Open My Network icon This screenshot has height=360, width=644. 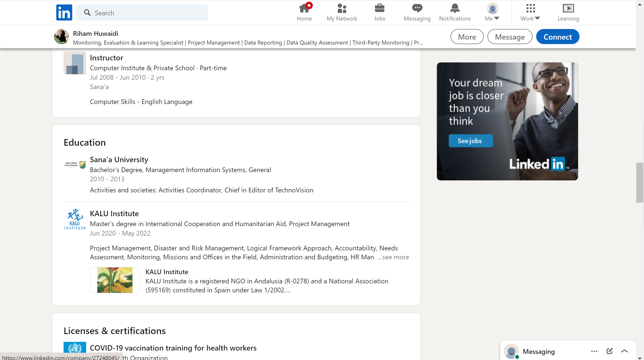click(x=342, y=8)
